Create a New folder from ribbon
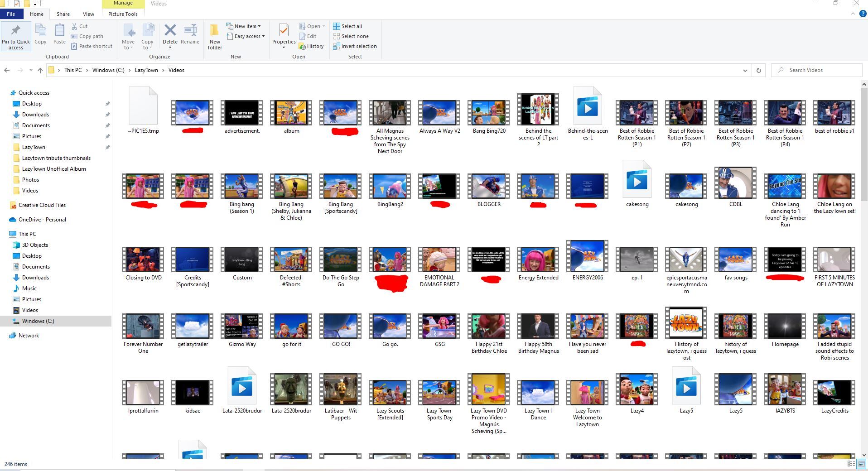 point(215,36)
